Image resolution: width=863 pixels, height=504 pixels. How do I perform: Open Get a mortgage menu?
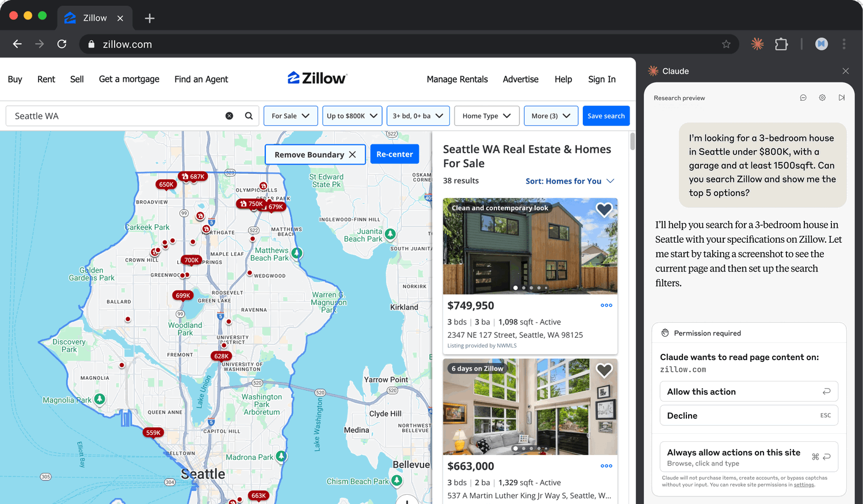129,79
